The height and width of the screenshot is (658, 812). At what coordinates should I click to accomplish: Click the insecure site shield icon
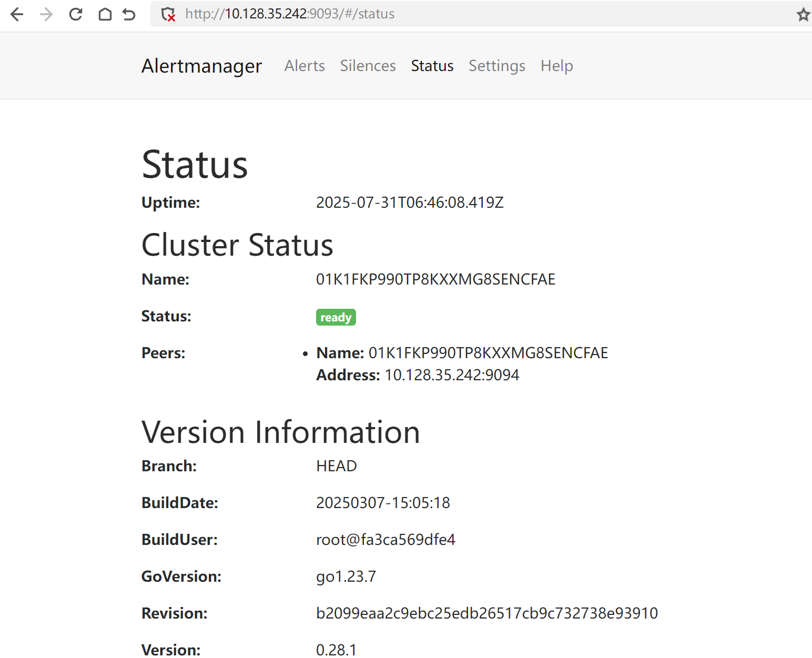coord(168,14)
